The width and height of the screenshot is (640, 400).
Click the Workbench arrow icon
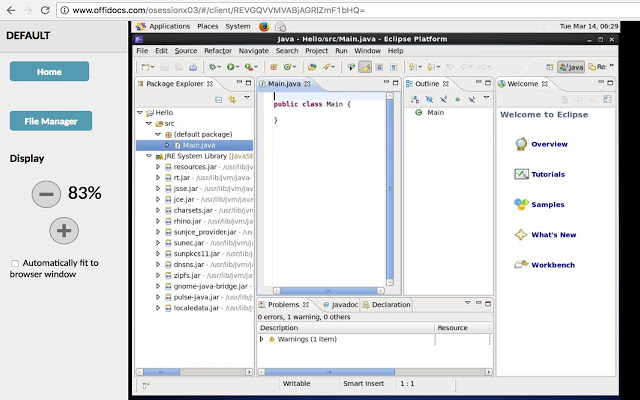521,264
